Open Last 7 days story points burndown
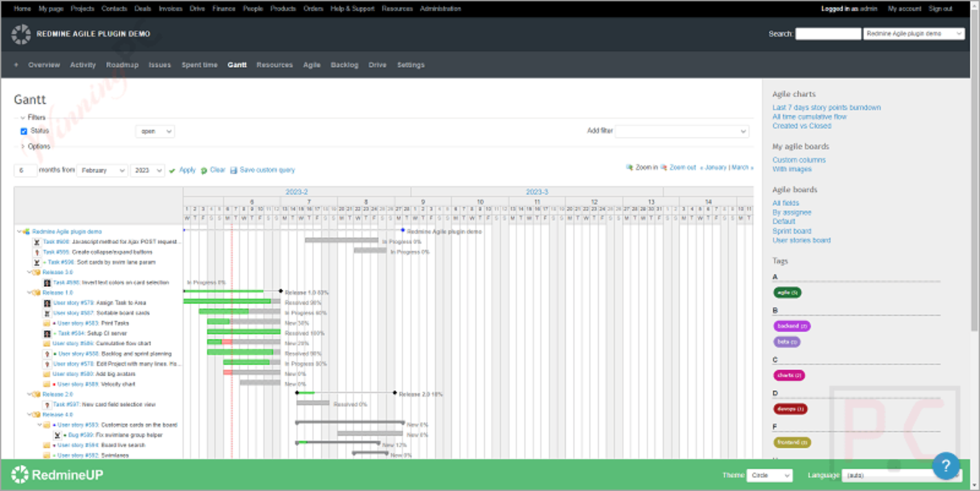The height and width of the screenshot is (491, 980). click(x=826, y=108)
